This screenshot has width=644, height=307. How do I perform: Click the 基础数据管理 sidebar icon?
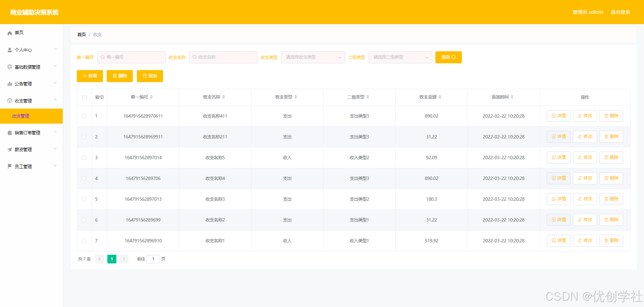click(x=10, y=67)
